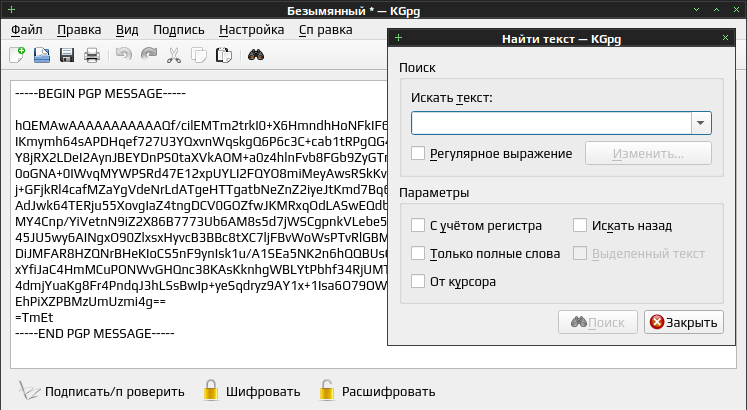Image resolution: width=747 pixels, height=410 pixels.
Task: Open the Вид menu
Action: [127, 30]
